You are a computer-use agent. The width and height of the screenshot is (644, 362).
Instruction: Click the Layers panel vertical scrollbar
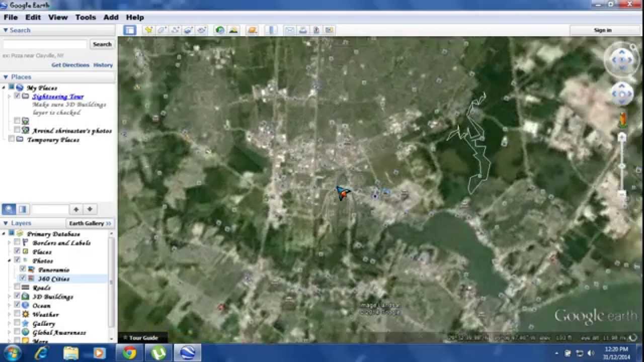click(112, 287)
